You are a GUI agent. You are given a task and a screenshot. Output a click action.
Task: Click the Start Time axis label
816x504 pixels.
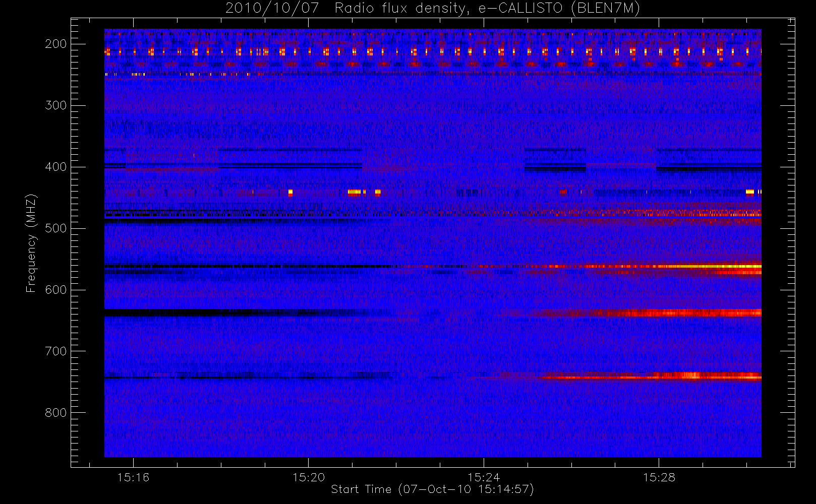432,489
